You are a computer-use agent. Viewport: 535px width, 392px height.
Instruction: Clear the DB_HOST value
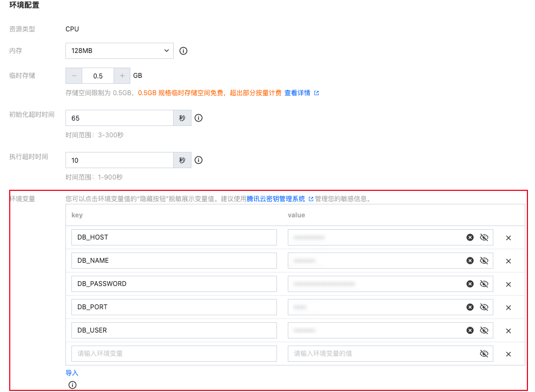470,237
